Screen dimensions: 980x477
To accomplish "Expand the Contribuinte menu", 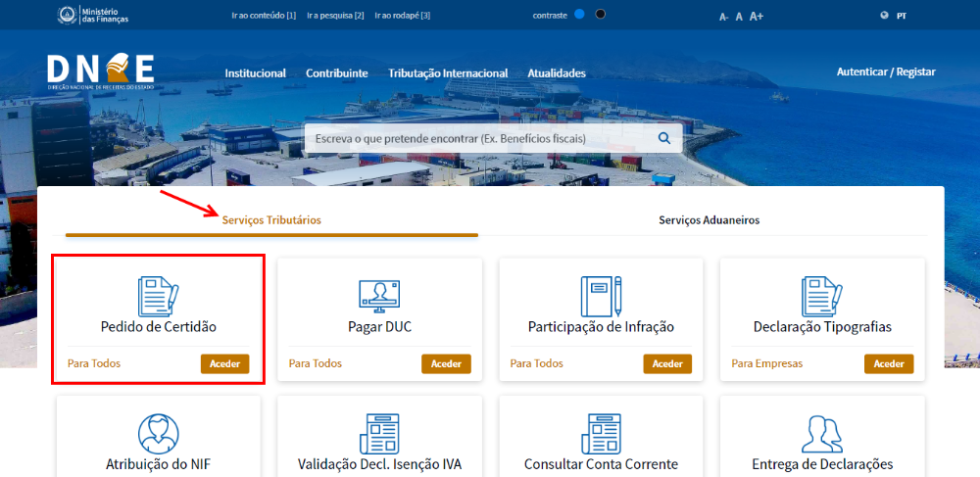I will coord(336,73).
